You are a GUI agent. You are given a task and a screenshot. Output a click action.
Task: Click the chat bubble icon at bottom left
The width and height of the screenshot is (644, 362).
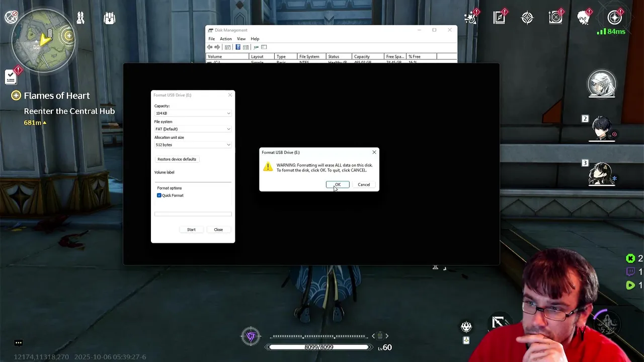click(x=19, y=343)
